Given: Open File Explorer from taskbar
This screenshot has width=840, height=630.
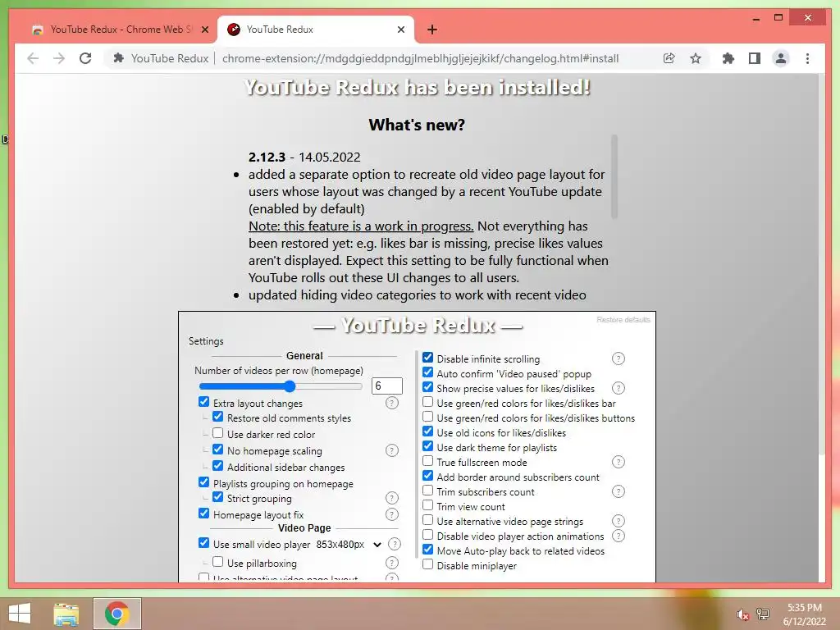Looking at the screenshot, I should (66, 614).
